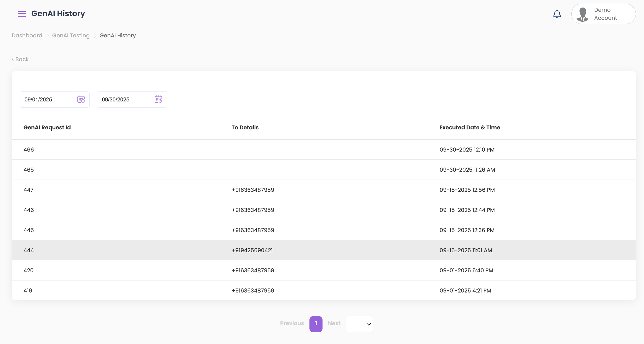Screen dimensions: 644x344
Task: Open the hamburger sidebar menu
Action: coord(22,14)
